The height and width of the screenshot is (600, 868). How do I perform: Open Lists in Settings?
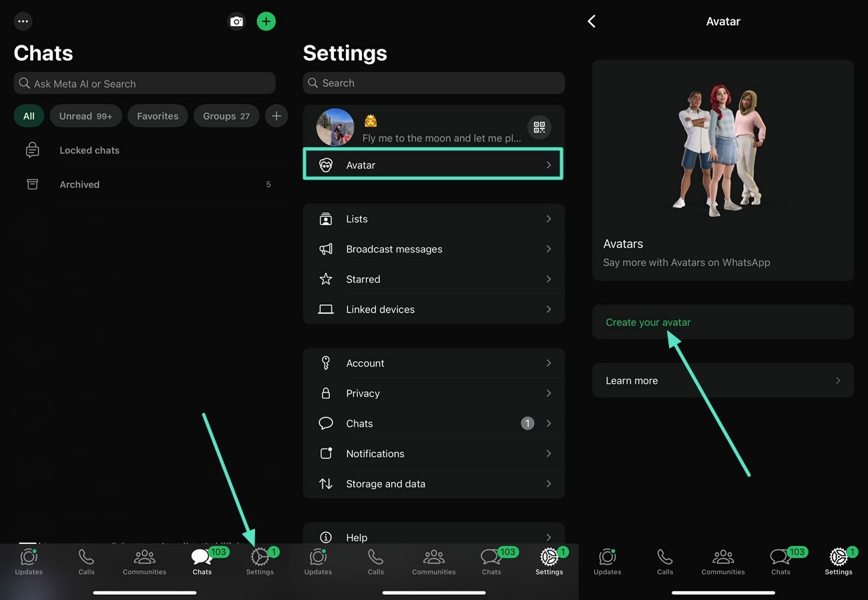pos(434,219)
